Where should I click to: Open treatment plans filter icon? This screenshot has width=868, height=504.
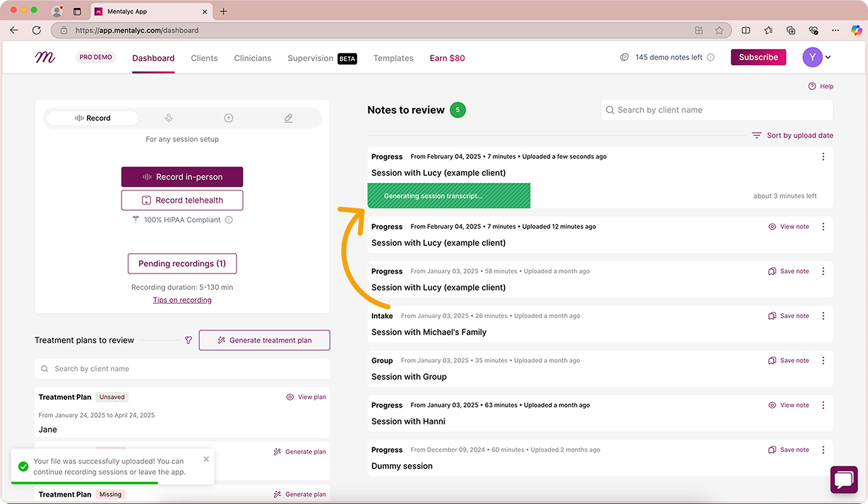[x=188, y=340]
